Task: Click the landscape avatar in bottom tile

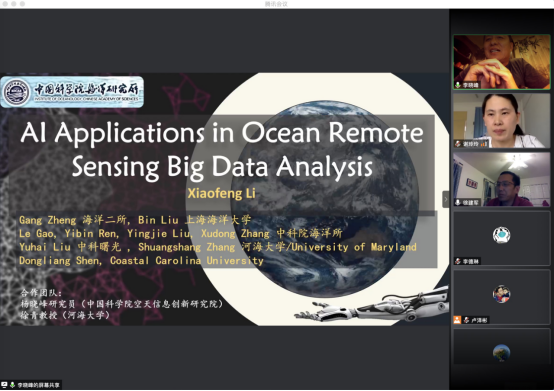Action: (x=501, y=353)
